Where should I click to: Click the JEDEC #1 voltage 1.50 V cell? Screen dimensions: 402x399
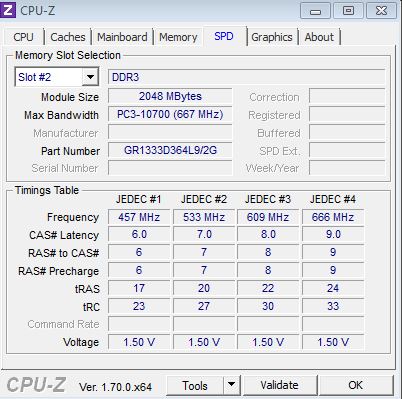[x=139, y=342]
